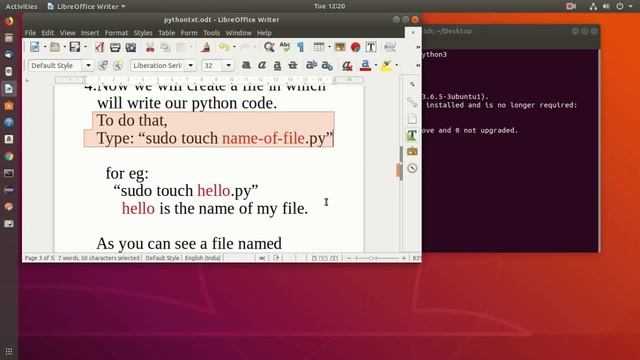The image size is (640, 360).
Task: Open sidebar Navigator compass icon
Action: (x=412, y=168)
